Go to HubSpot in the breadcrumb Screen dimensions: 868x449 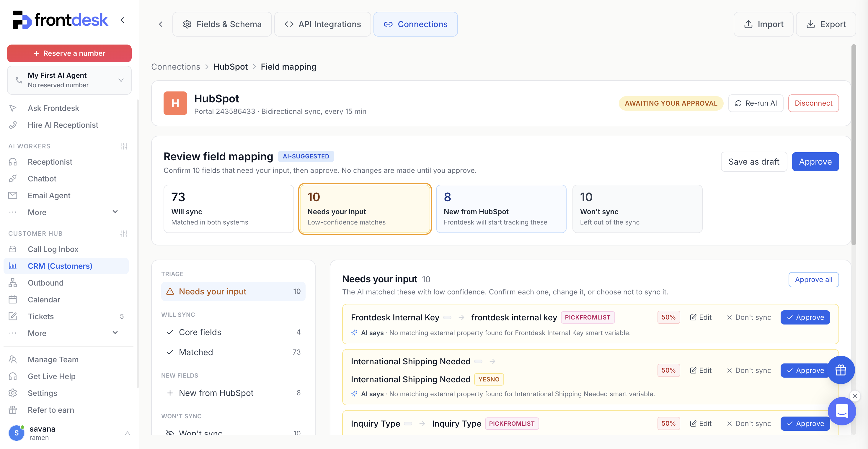click(x=231, y=67)
